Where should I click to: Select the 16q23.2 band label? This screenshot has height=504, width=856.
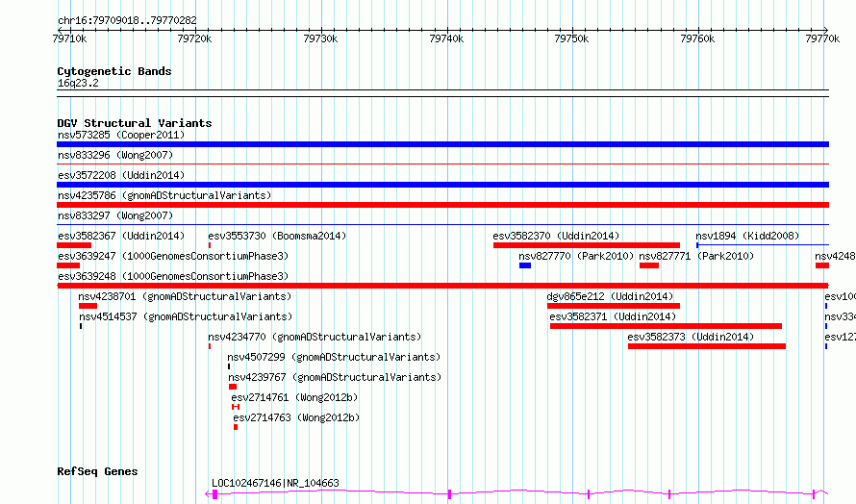tap(78, 84)
